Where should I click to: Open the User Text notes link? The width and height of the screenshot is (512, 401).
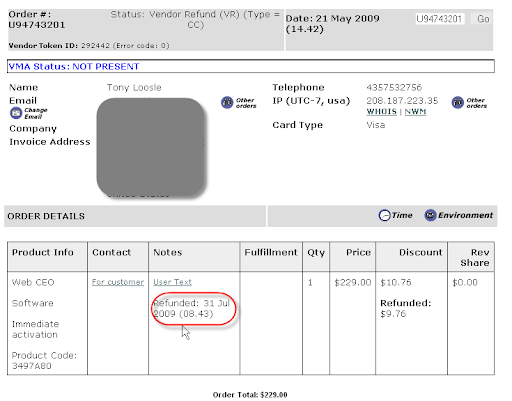(172, 282)
